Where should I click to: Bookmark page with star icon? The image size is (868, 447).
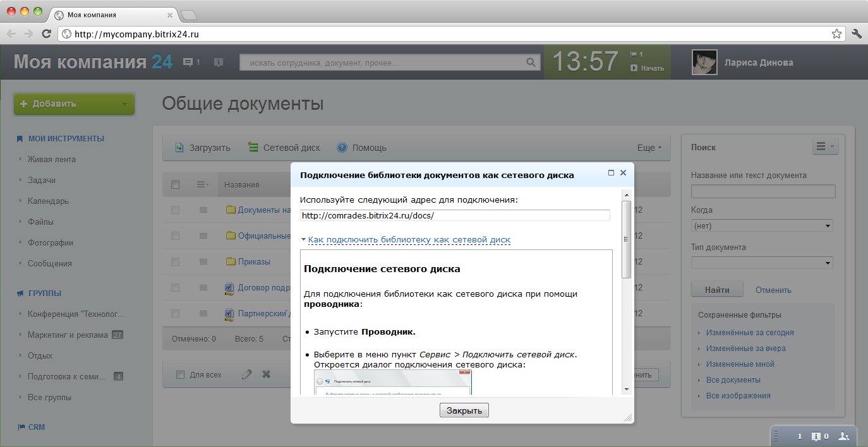pyautogui.click(x=836, y=34)
